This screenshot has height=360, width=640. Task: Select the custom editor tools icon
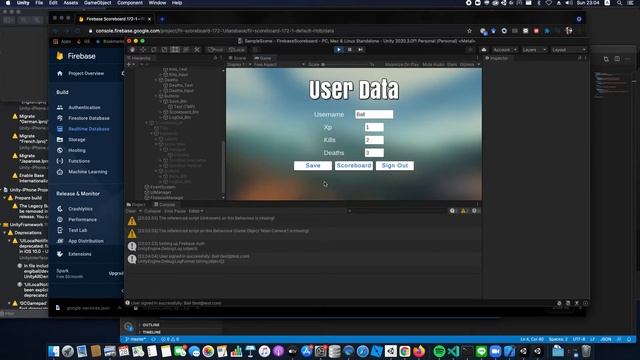coord(197,49)
